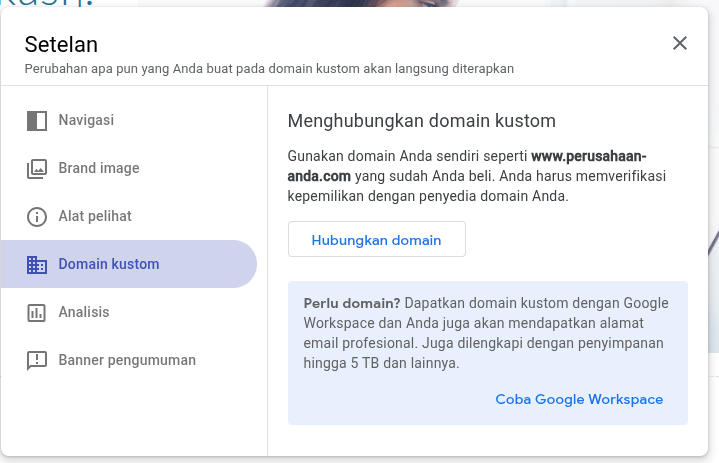
Task: Switch to Brand image settings
Action: [128, 168]
